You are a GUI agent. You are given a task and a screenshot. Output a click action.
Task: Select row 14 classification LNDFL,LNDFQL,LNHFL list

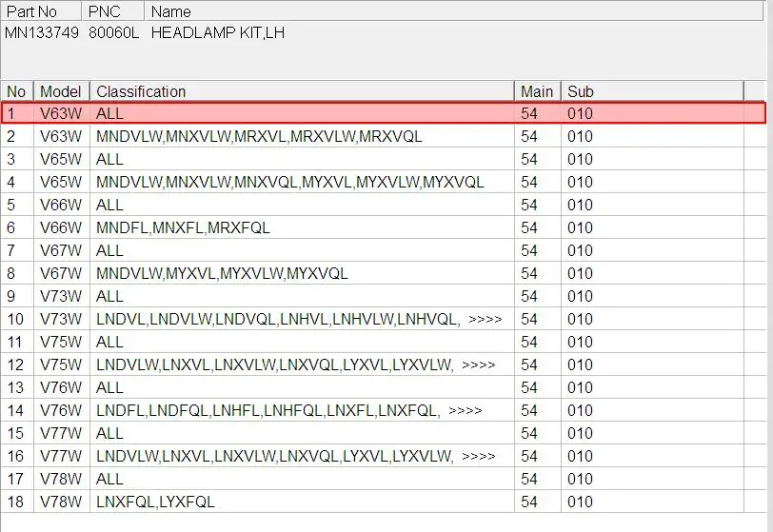[268, 411]
